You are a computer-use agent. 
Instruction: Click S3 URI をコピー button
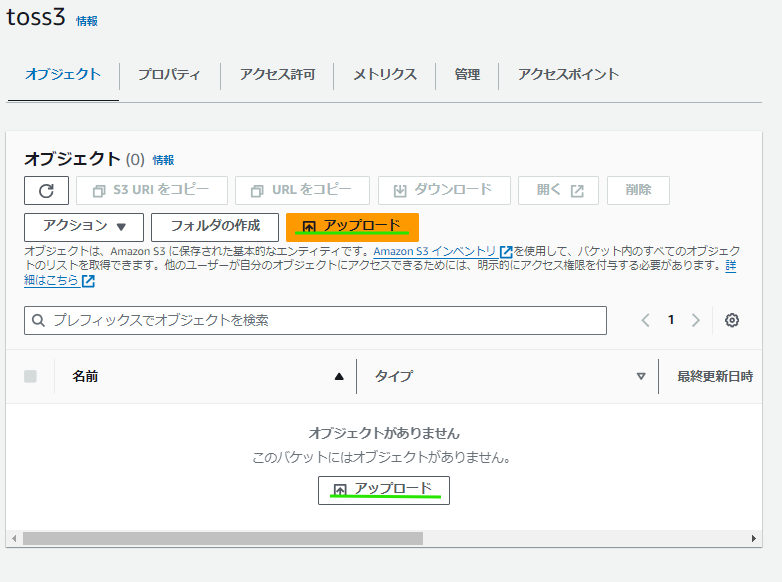click(x=152, y=191)
